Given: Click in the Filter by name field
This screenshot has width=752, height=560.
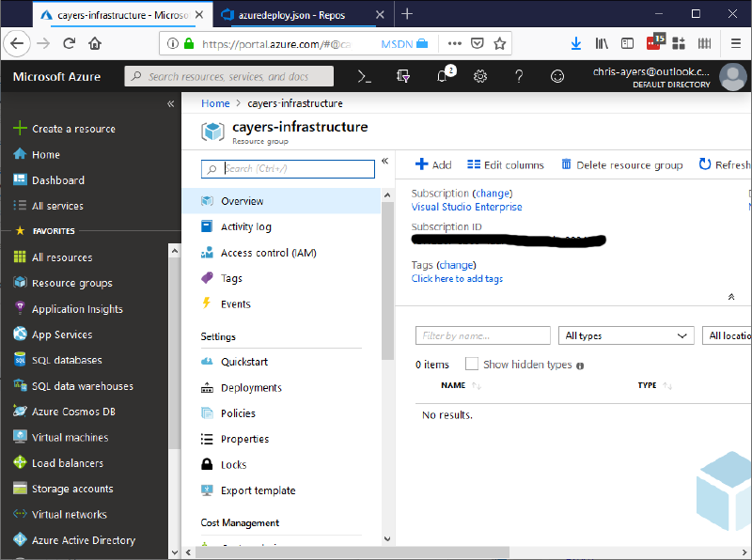Looking at the screenshot, I should [x=483, y=335].
